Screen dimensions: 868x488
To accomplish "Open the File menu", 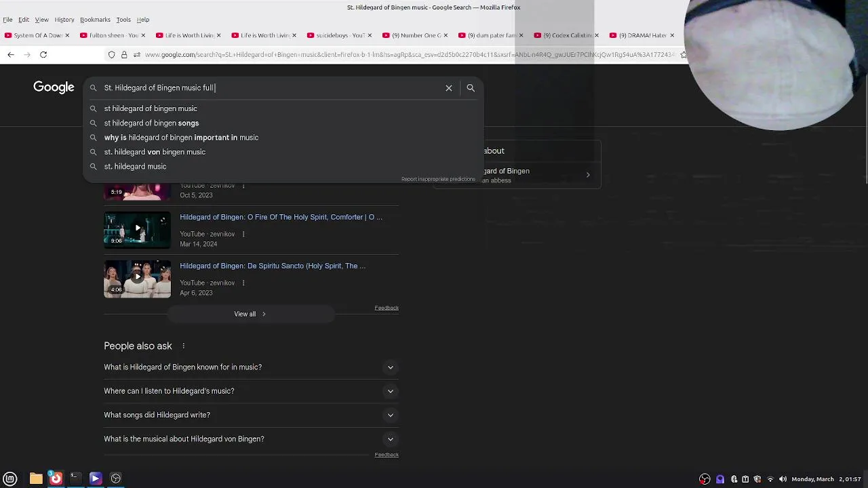I will point(7,20).
